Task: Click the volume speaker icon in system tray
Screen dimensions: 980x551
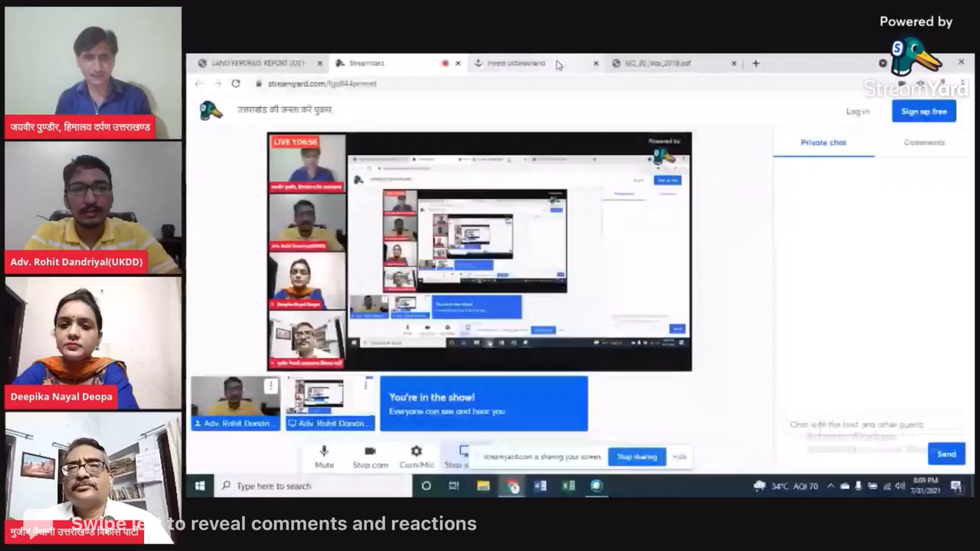Action: coord(900,486)
